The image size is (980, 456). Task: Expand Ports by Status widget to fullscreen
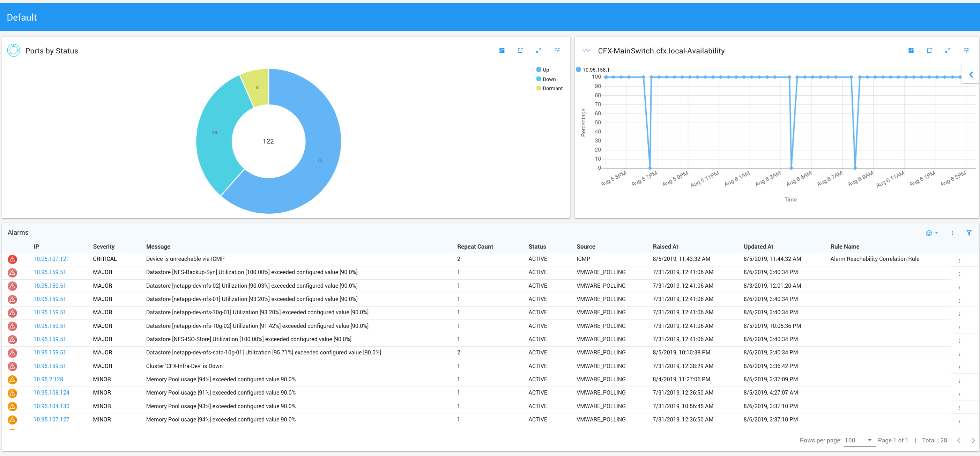pos(539,50)
